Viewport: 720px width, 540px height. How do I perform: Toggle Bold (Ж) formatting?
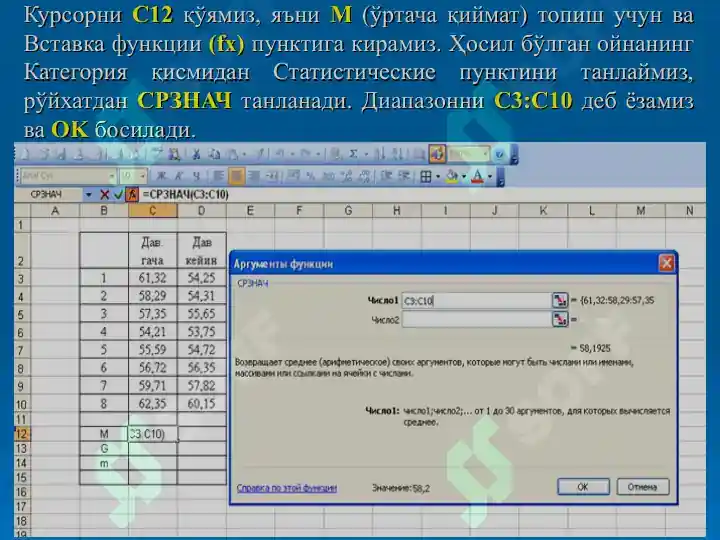pyautogui.click(x=161, y=176)
